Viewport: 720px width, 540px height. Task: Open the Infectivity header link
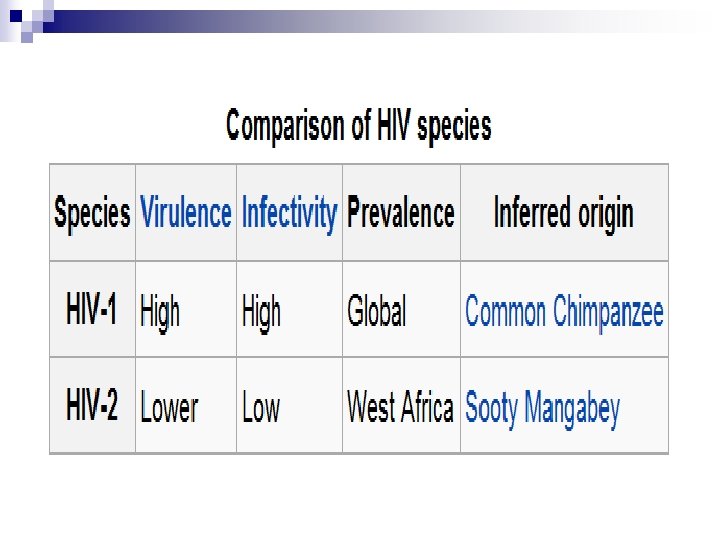[x=289, y=213]
